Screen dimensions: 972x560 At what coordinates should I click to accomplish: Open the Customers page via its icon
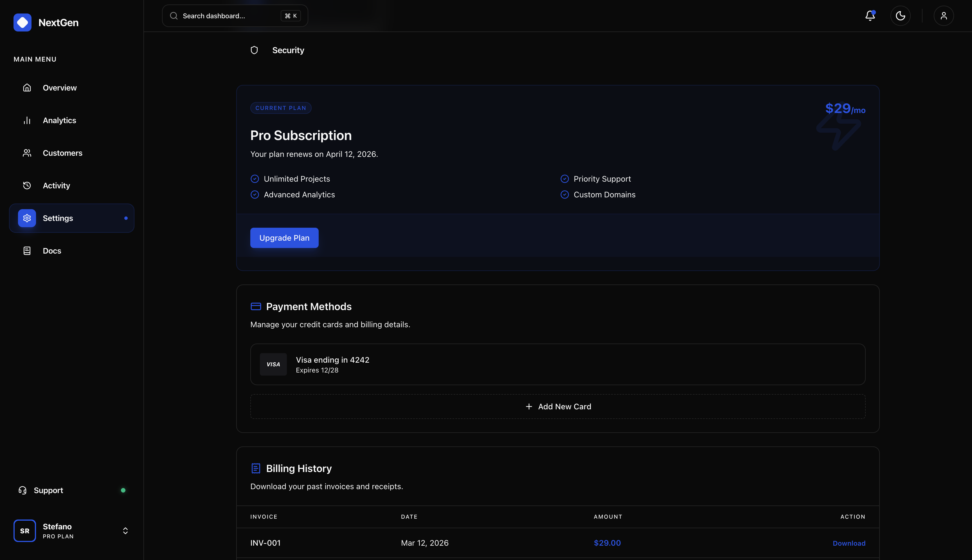coord(27,153)
